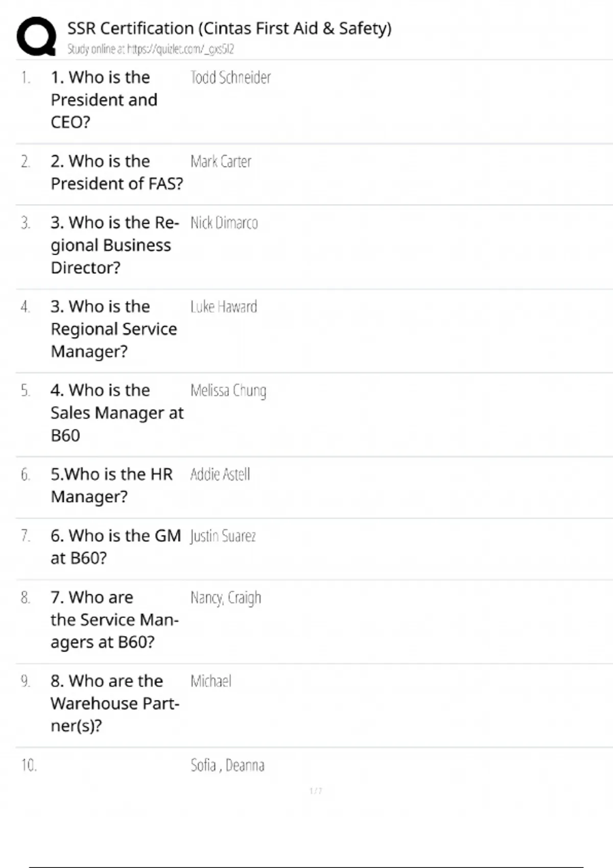Select the answer Justin Suarez
613x868 pixels.
(223, 536)
